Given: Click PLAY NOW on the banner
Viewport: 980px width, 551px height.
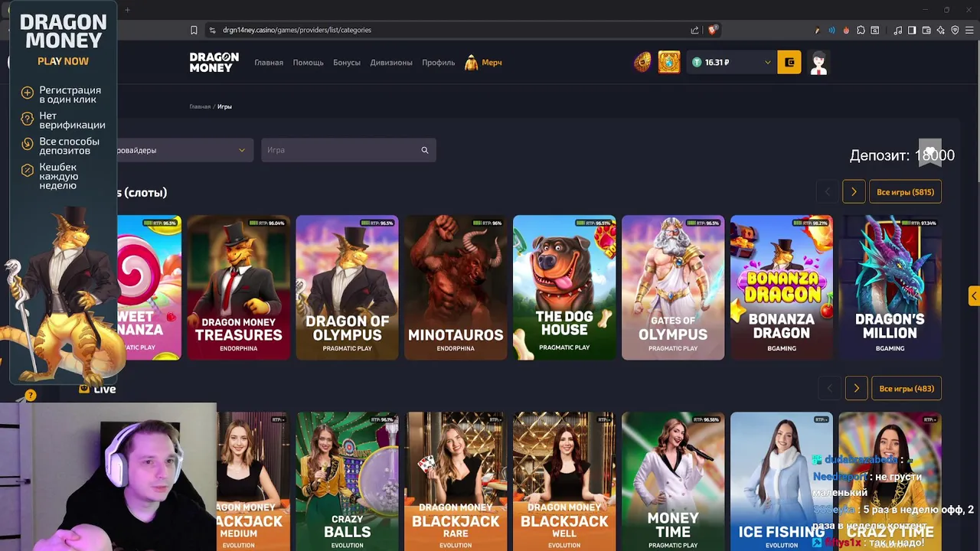Looking at the screenshot, I should click(x=63, y=61).
